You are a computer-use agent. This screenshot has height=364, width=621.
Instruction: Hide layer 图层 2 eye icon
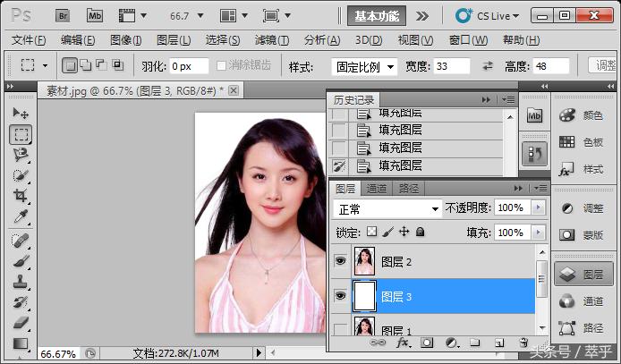point(341,261)
